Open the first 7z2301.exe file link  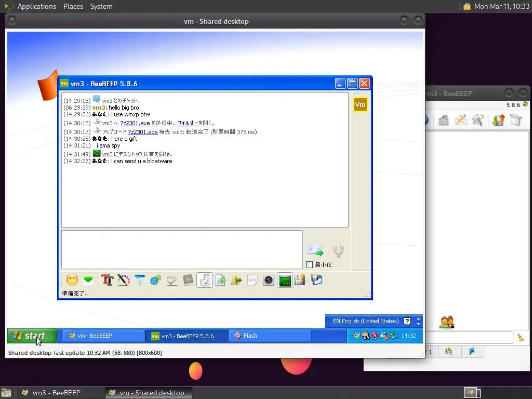click(x=135, y=123)
